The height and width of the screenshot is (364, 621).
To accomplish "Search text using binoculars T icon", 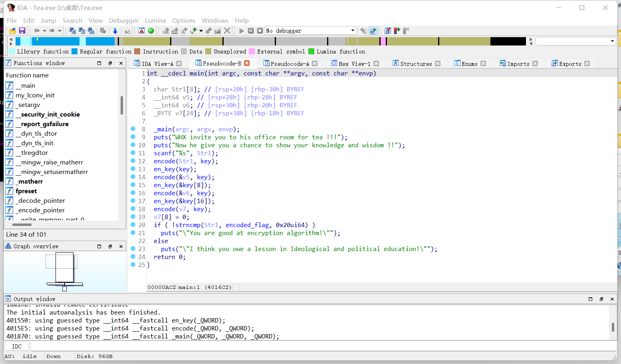I will pyautogui.click(x=81, y=31).
